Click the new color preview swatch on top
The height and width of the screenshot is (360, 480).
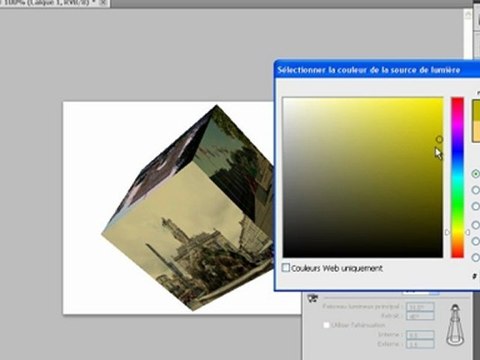pos(476,110)
